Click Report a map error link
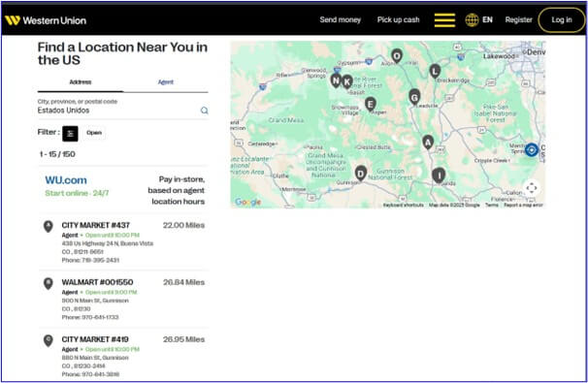 point(523,205)
